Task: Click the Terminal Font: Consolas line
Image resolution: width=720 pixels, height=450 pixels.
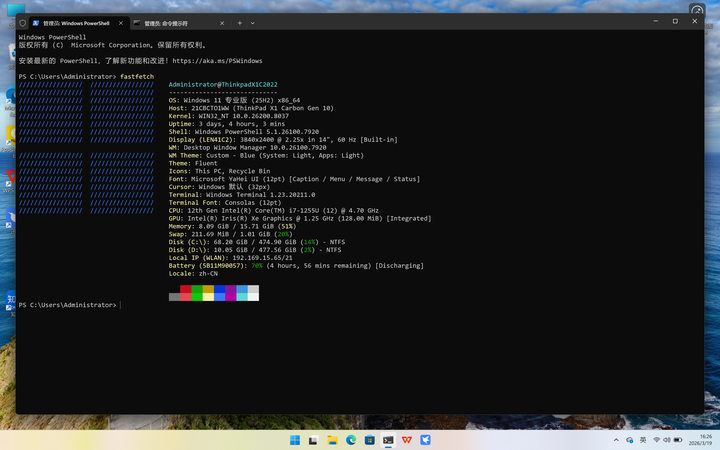Action: pyautogui.click(x=225, y=202)
